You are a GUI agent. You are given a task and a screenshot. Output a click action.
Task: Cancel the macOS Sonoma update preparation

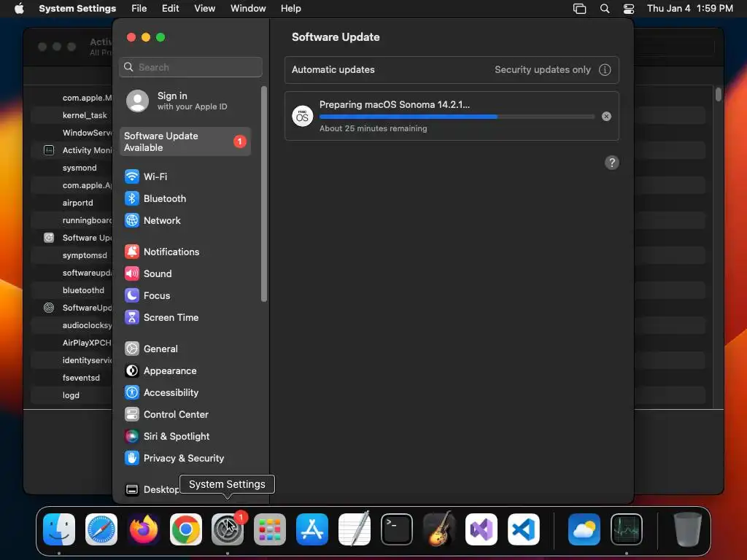tap(606, 116)
